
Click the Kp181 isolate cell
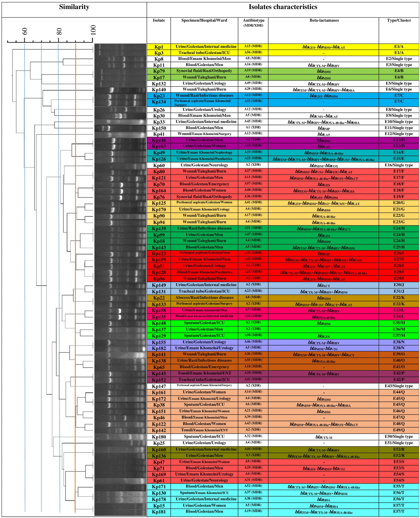(x=159, y=512)
